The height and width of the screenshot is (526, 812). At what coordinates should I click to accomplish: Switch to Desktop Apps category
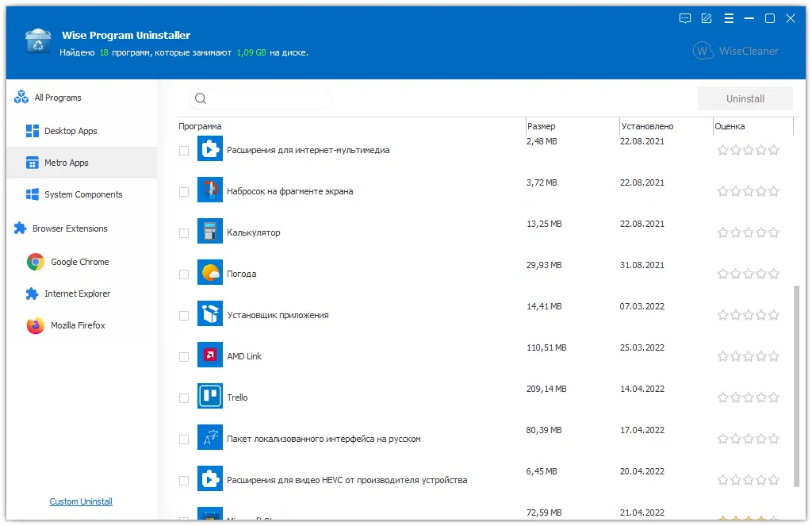(71, 131)
